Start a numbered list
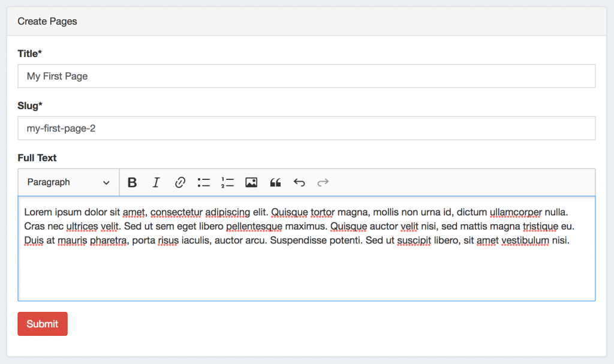This screenshot has height=364, width=614. [x=227, y=183]
